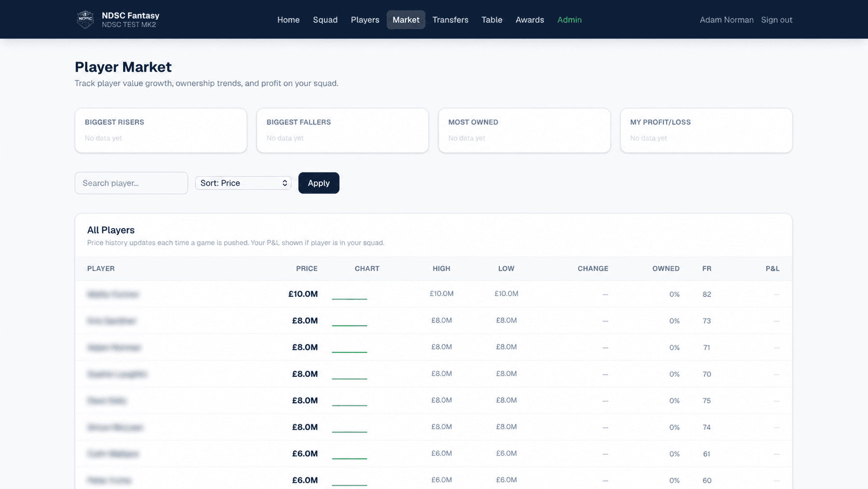Click the Apply button
The width and height of the screenshot is (868, 489).
click(x=319, y=183)
